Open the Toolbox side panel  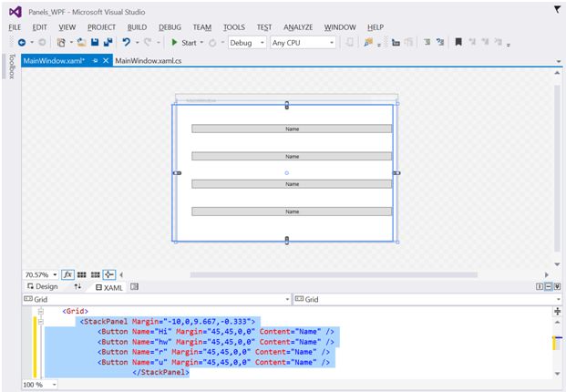point(12,66)
